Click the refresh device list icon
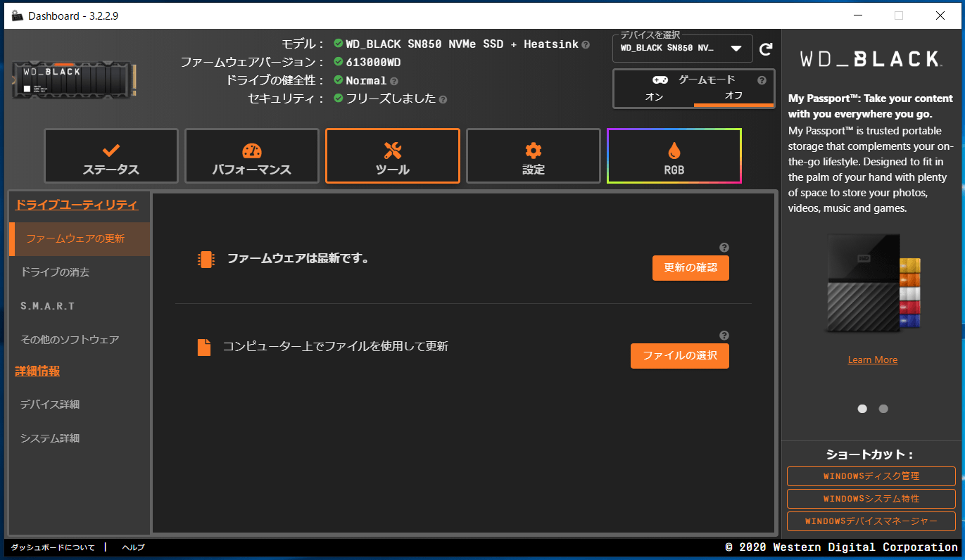965x560 pixels. click(x=766, y=49)
